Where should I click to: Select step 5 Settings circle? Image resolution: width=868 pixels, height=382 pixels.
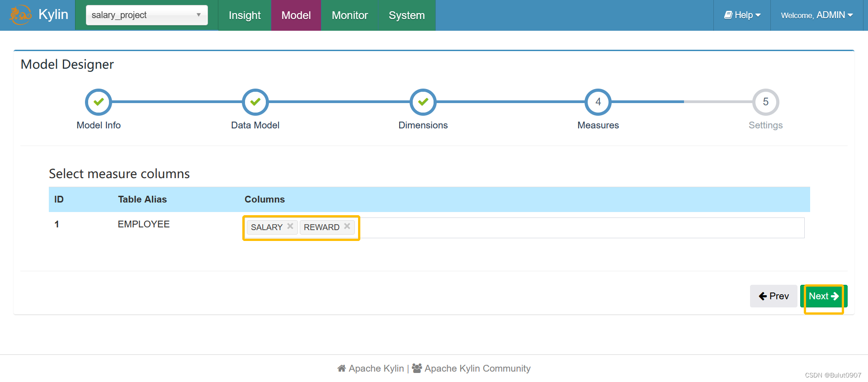tap(766, 102)
